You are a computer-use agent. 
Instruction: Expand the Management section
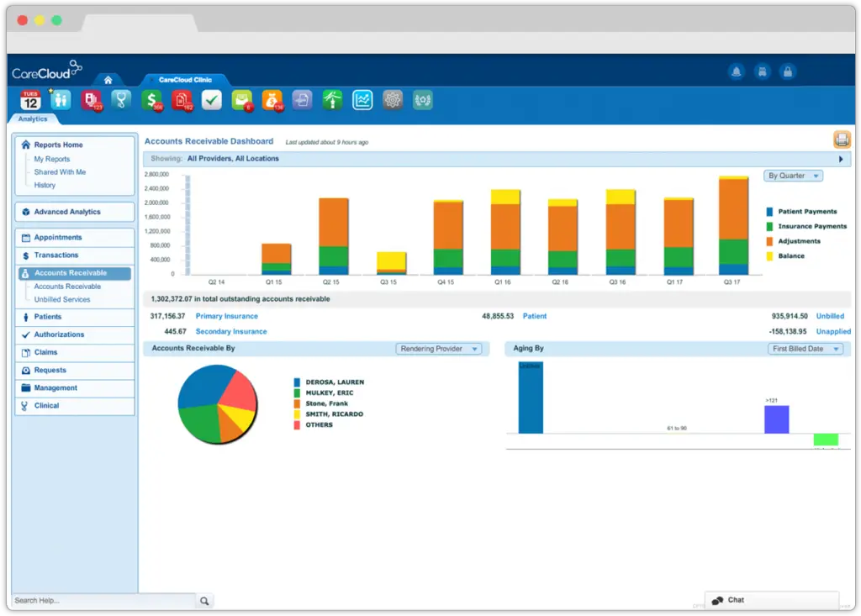pos(75,388)
